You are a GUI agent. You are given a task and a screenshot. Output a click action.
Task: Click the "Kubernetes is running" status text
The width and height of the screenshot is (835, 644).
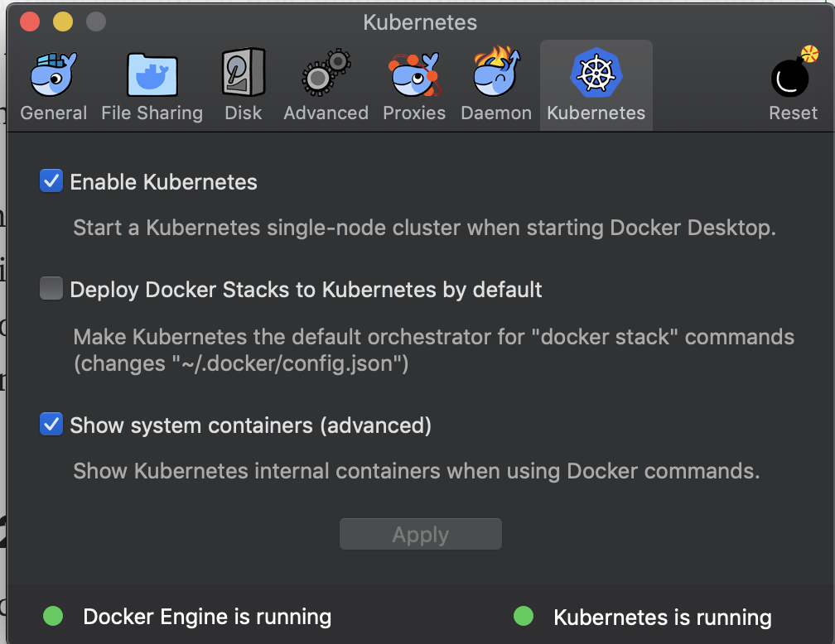point(662,618)
